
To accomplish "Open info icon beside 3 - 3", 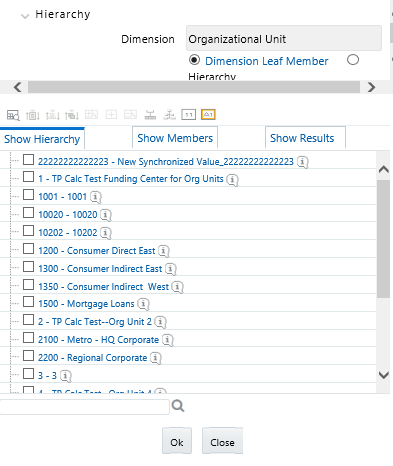I will (65, 376).
